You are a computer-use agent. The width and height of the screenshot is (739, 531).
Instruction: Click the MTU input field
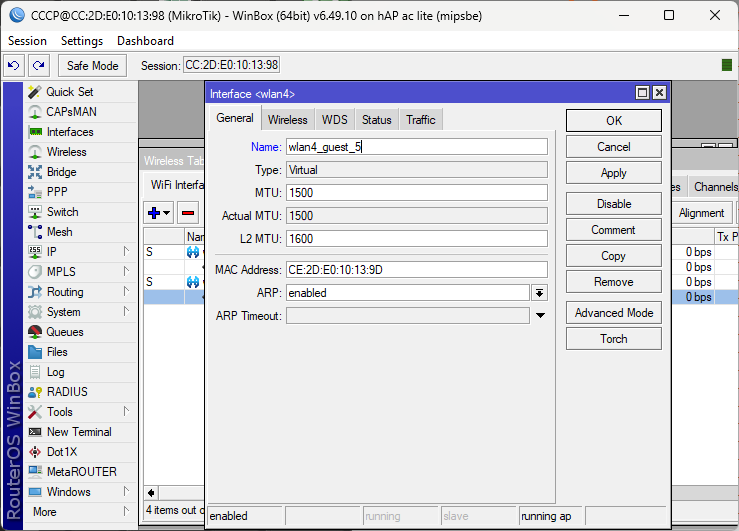(417, 193)
